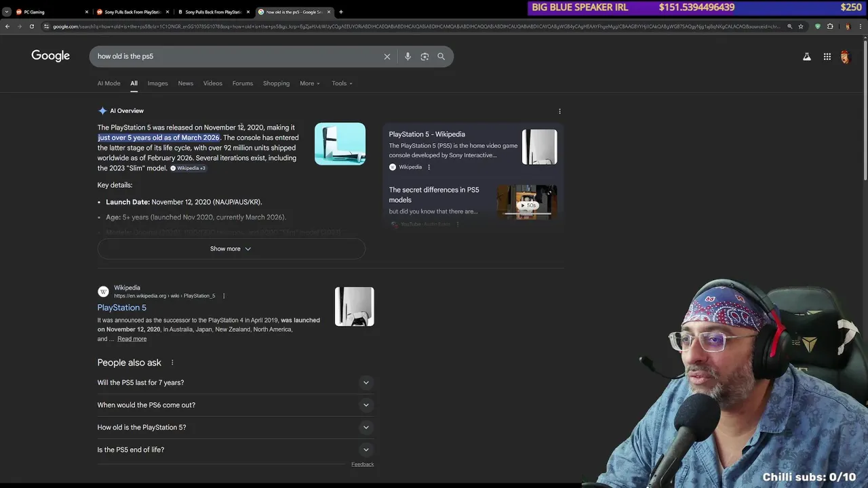Open a new browser tab
This screenshot has height=488, width=868.
pos(341,12)
